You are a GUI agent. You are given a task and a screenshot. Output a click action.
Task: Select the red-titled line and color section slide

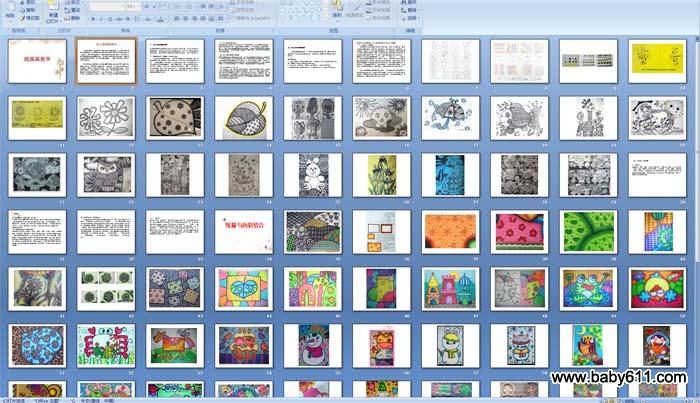tap(244, 232)
